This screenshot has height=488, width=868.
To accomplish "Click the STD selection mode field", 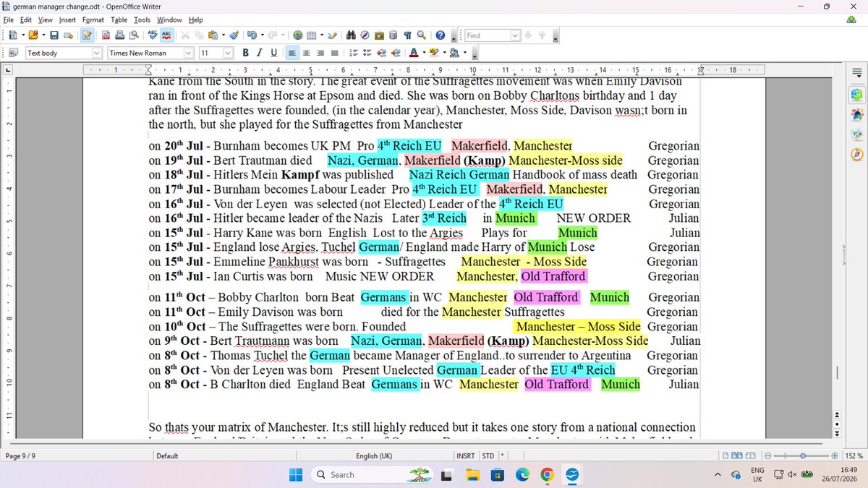I will tap(488, 456).
